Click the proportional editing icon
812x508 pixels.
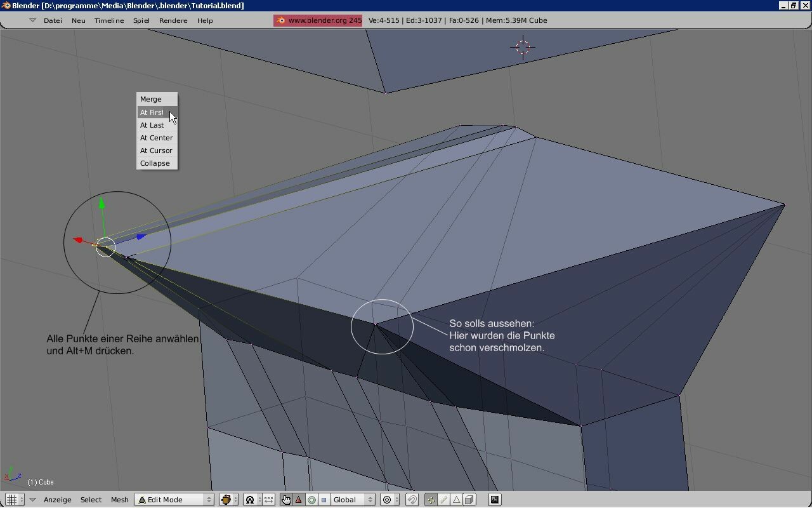point(388,500)
